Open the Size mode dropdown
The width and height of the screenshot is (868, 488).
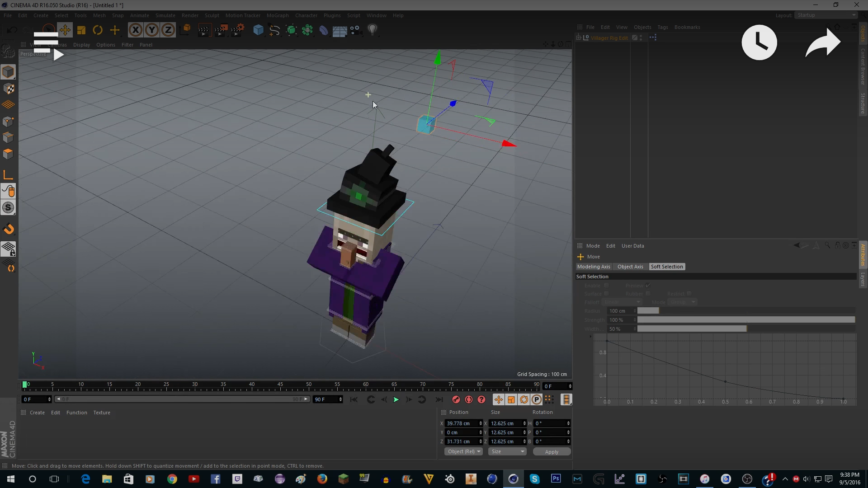coord(507,451)
